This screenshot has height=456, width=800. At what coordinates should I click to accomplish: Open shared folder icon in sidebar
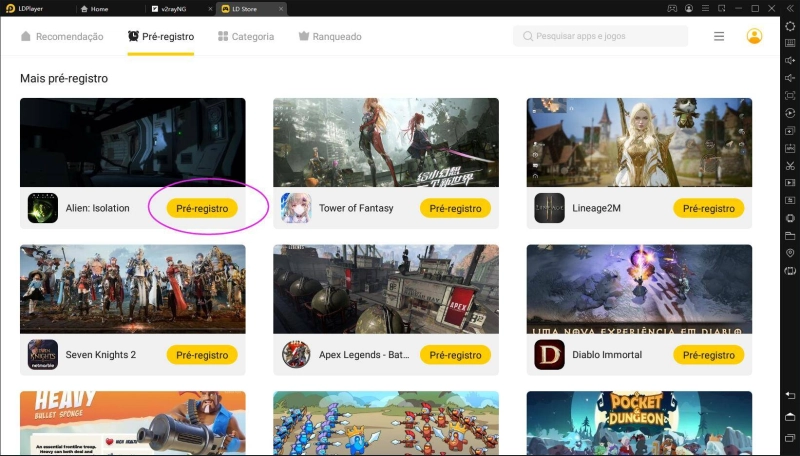tap(790, 236)
